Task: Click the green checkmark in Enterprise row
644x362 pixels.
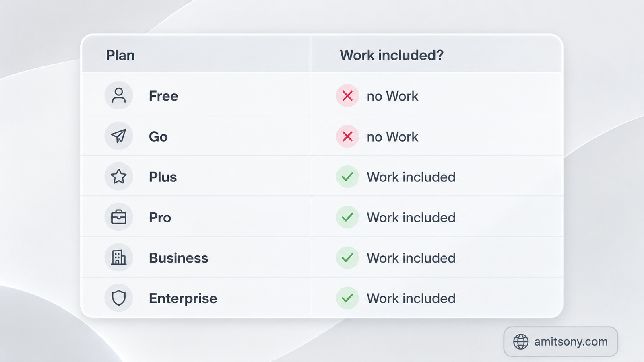Action: point(347,298)
